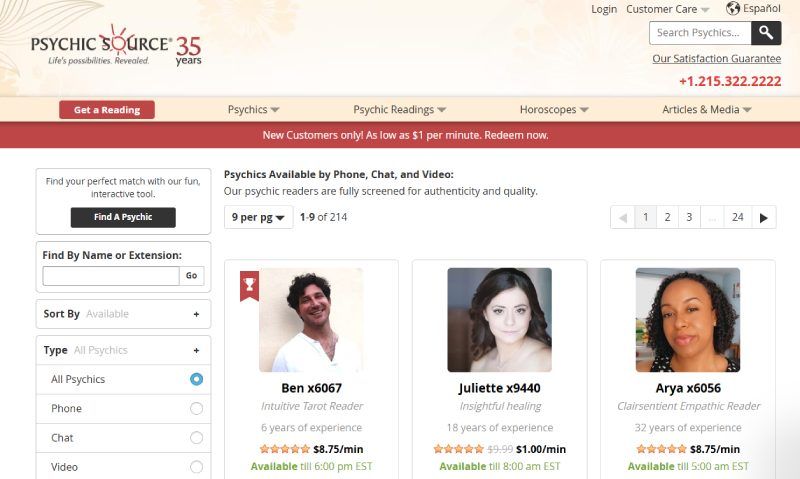Open the Horoscopes menu
The image size is (800, 479).
click(554, 110)
